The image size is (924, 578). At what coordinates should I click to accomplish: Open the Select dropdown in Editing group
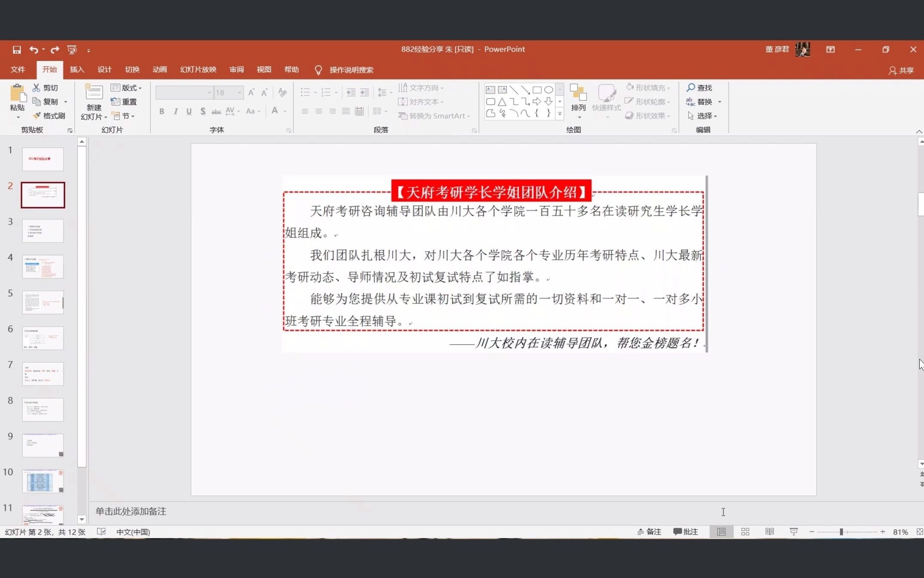(x=702, y=116)
